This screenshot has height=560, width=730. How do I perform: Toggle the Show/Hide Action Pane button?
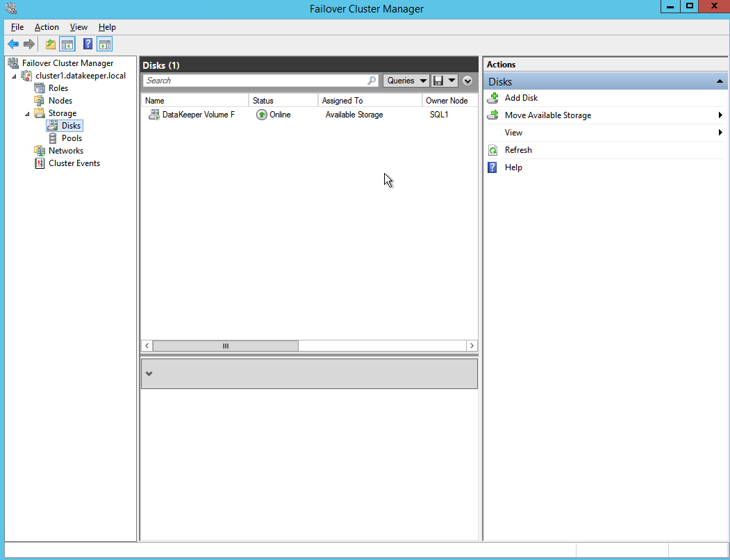[x=104, y=44]
